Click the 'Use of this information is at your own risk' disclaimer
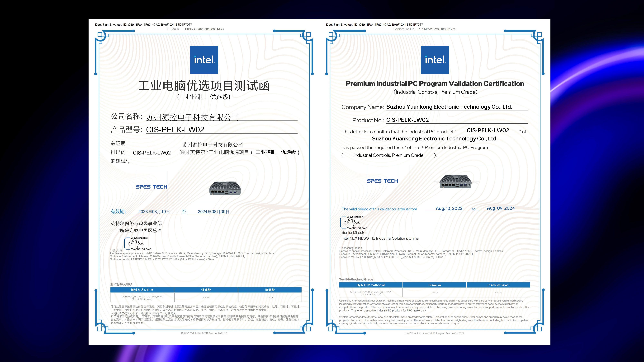Image resolution: width=644 pixels, height=362 pixels. pos(434,306)
